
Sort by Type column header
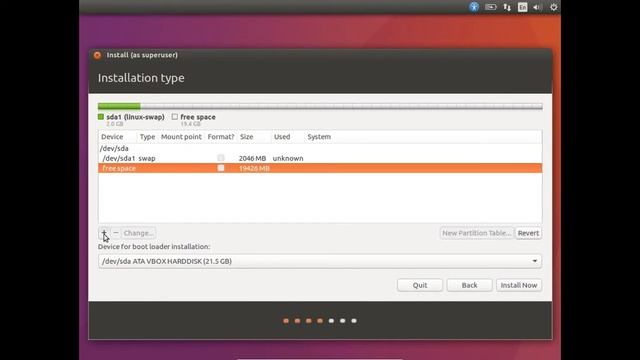pos(147,137)
